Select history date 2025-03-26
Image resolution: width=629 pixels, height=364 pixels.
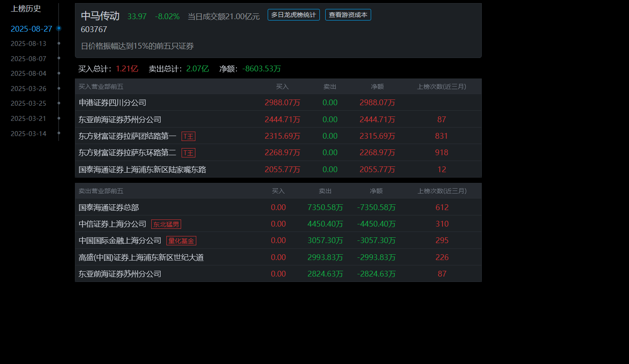[29, 88]
